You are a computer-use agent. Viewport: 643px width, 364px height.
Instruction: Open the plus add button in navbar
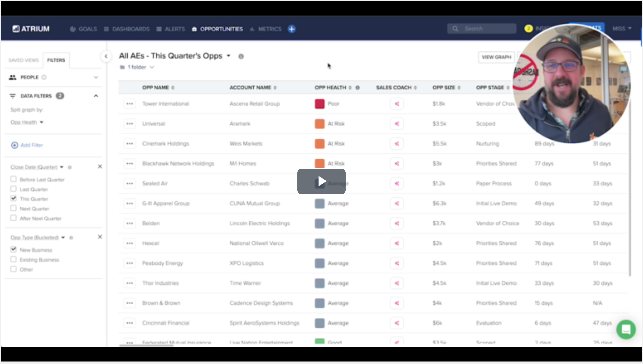coord(292,29)
